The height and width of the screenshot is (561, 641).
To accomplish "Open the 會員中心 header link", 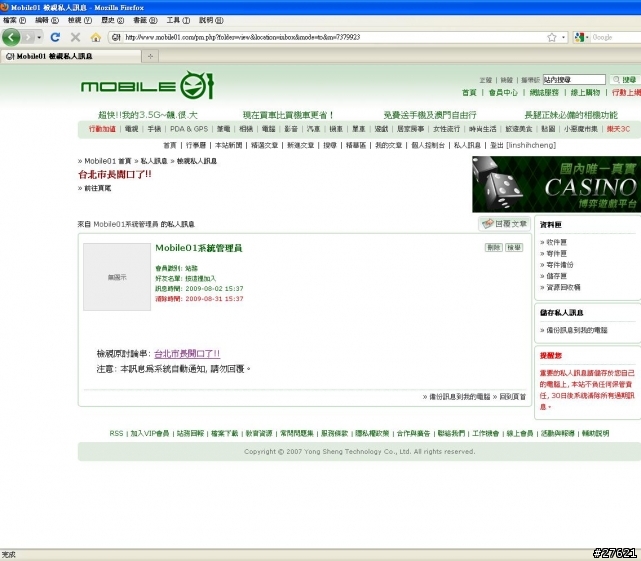I will [503, 92].
